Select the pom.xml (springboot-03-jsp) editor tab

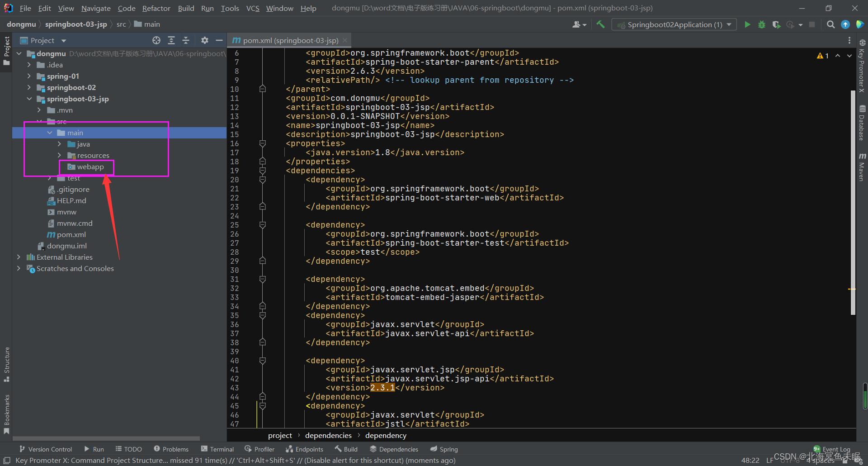click(289, 40)
